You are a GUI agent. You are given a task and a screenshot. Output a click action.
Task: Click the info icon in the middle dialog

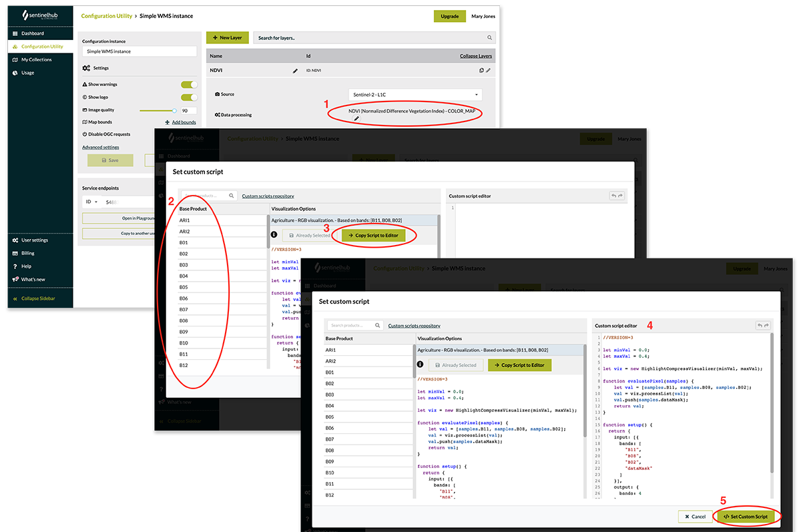click(x=274, y=235)
